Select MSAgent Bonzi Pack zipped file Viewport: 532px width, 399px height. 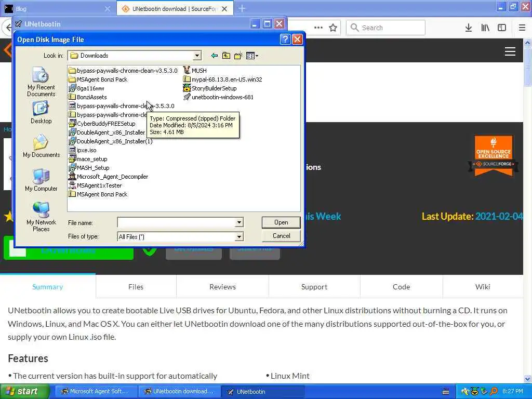[x=98, y=194]
